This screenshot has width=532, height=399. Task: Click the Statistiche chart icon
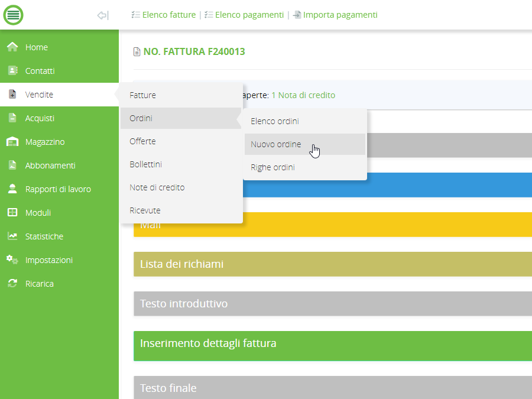click(x=12, y=236)
